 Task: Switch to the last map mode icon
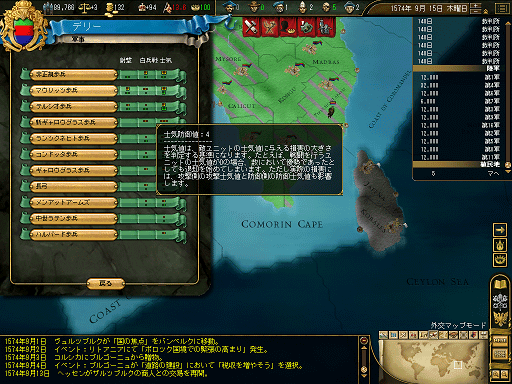coord(484,335)
